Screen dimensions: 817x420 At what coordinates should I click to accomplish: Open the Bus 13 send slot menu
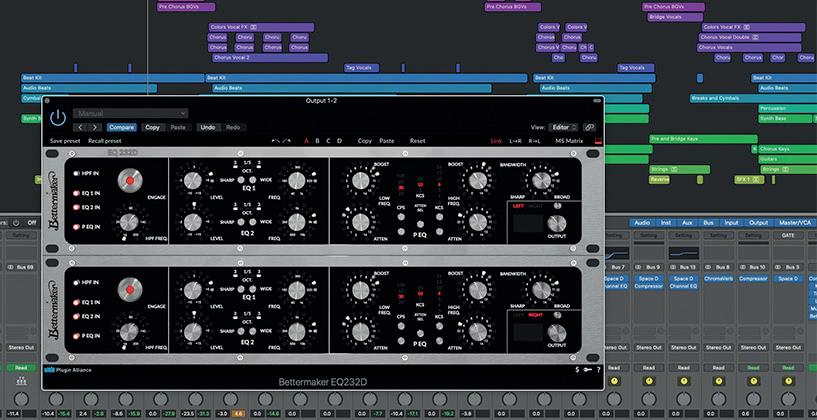coord(683,267)
